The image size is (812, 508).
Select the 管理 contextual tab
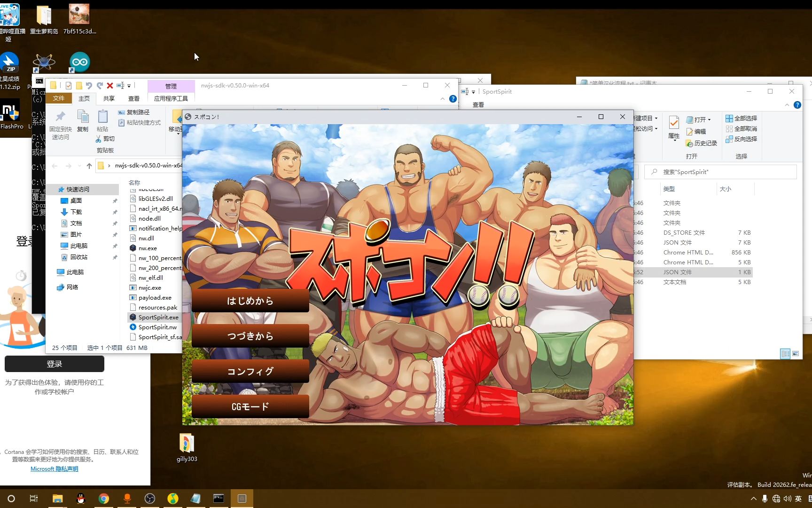[x=171, y=86]
